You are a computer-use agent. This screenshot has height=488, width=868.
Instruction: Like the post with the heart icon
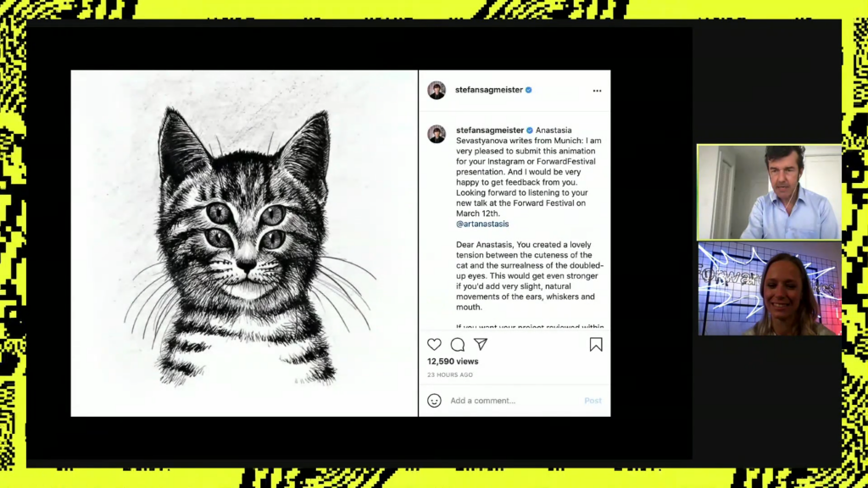pos(434,344)
